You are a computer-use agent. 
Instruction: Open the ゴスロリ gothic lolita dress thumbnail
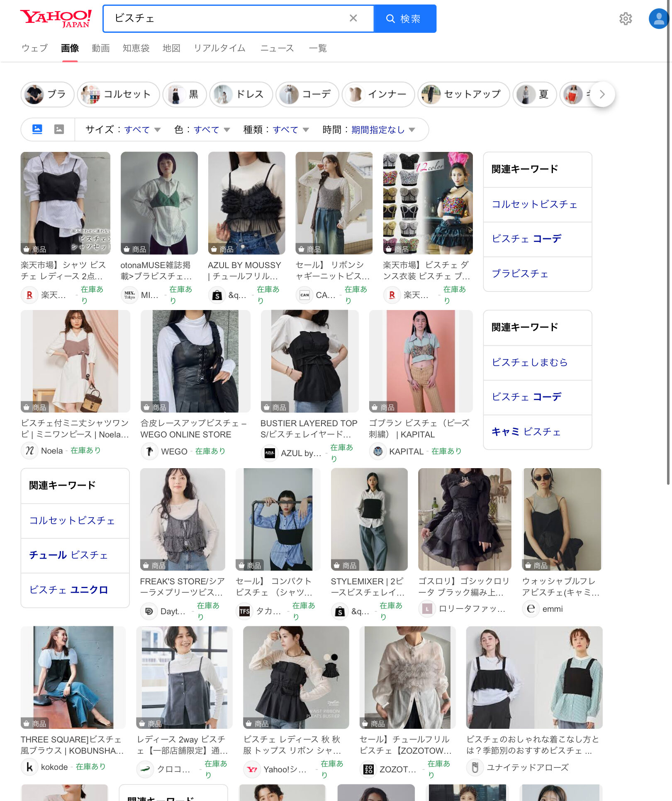point(465,519)
